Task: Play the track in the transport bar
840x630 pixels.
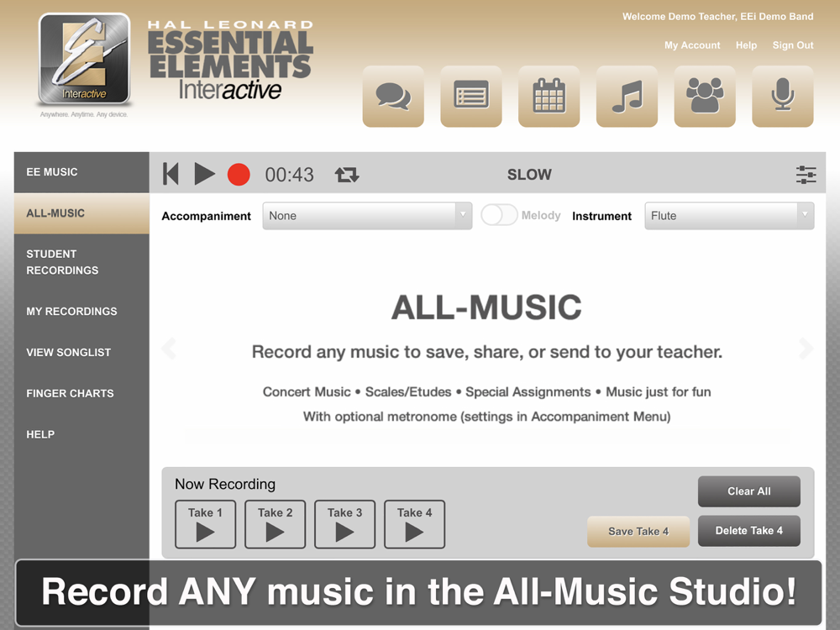Action: tap(204, 174)
